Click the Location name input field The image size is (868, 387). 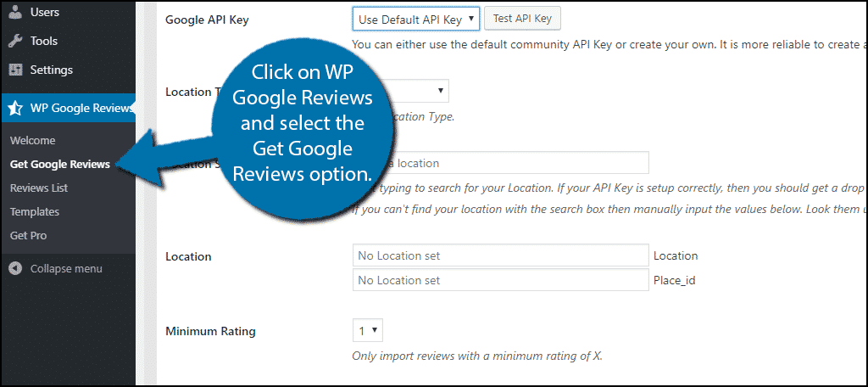(500, 255)
